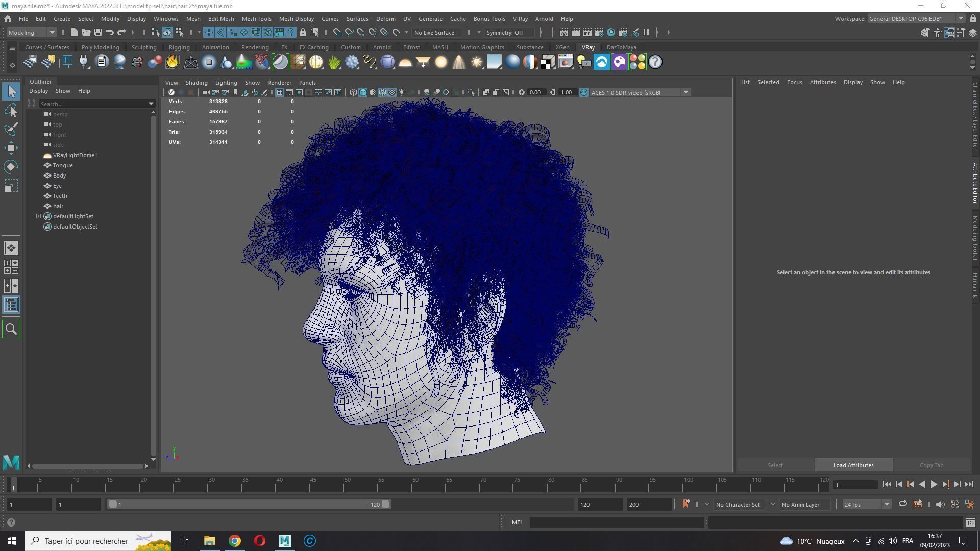Toggle the viewport grid display
Image resolution: width=980 pixels, height=551 pixels.
point(280,93)
